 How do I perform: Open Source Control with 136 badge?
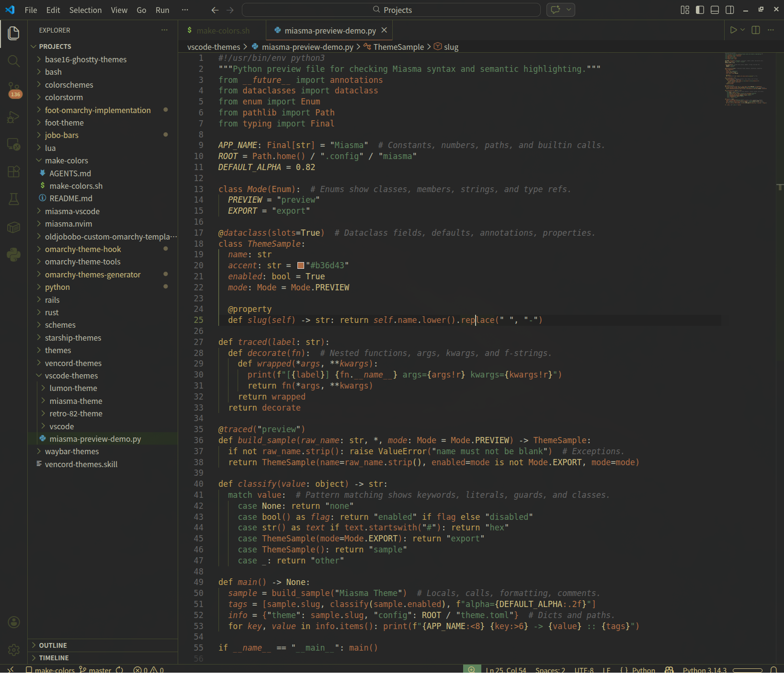point(13,90)
